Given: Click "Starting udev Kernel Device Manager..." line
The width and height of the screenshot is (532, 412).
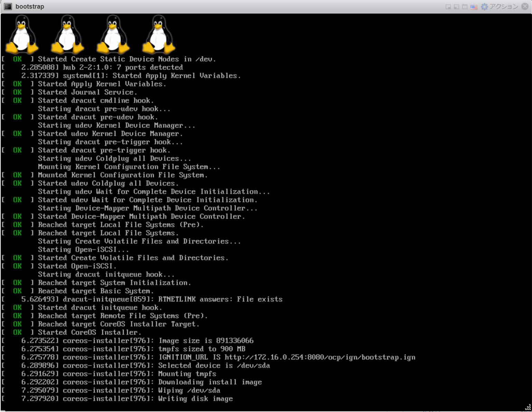Looking at the screenshot, I should (116, 125).
